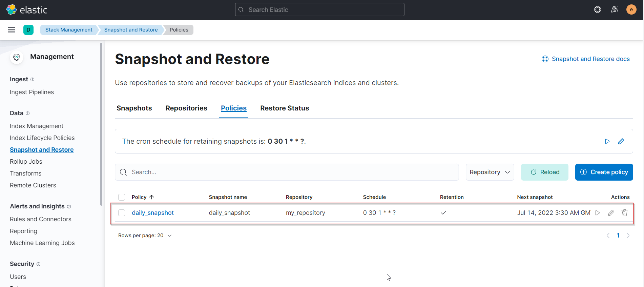Open Reporting in sidebar
The width and height of the screenshot is (644, 287).
pyautogui.click(x=23, y=231)
